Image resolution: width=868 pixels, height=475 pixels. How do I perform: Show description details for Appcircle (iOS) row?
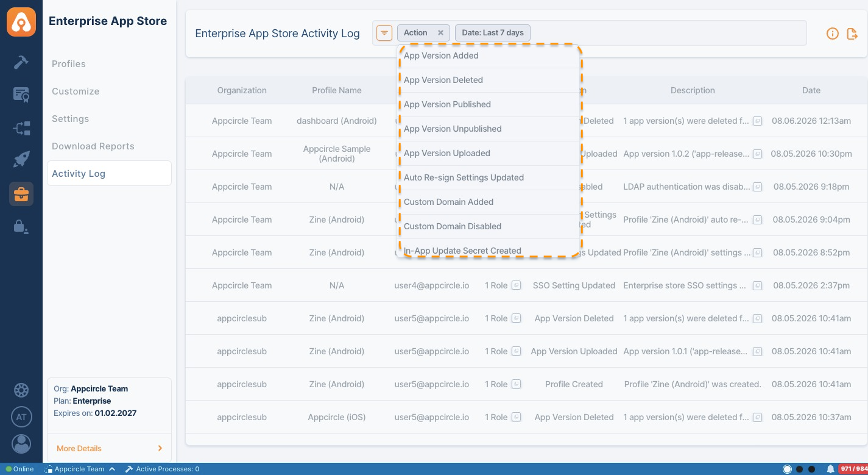[757, 417]
